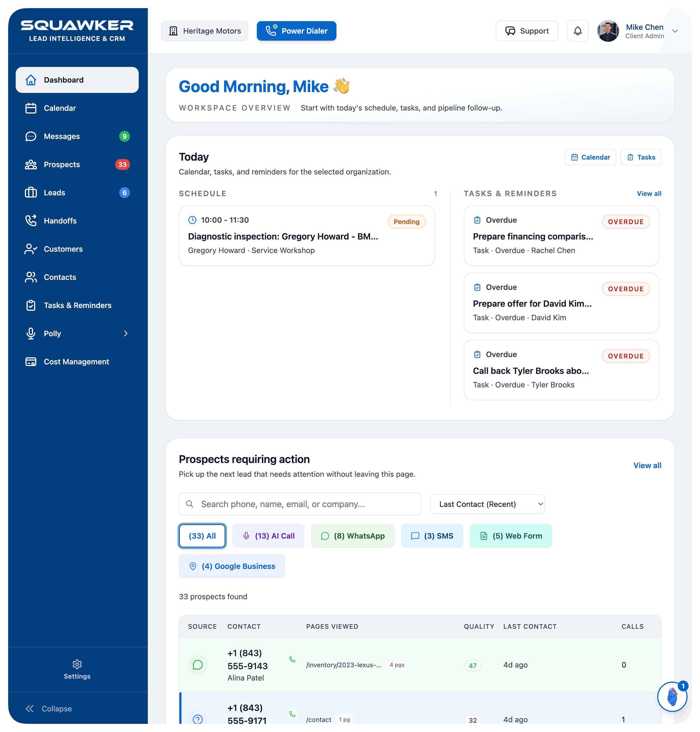Open the Dashboard sidebar item
The width and height of the screenshot is (700, 732).
(77, 80)
